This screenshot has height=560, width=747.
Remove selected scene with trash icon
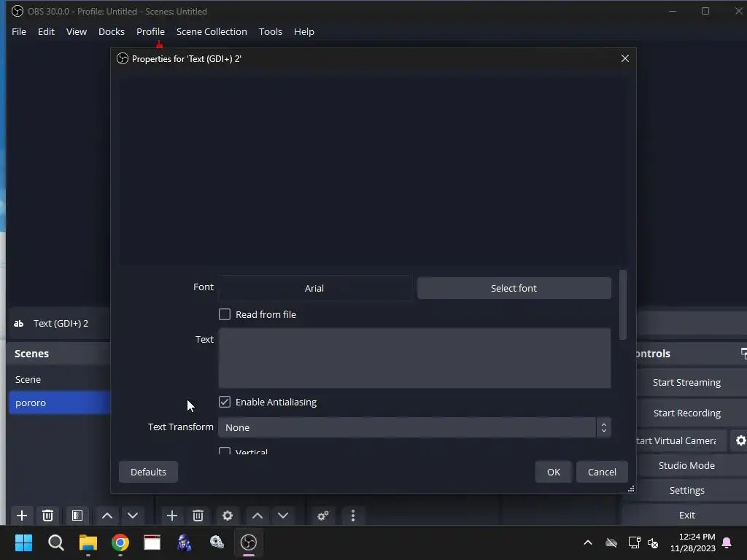pyautogui.click(x=47, y=516)
